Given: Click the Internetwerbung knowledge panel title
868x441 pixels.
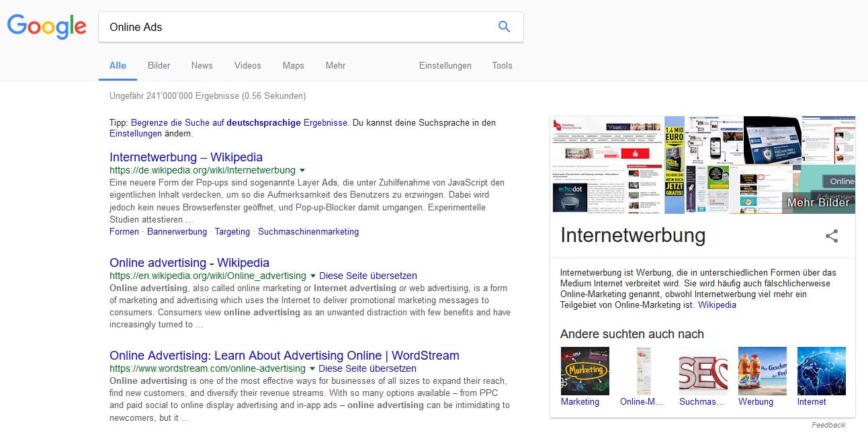Looking at the screenshot, I should [633, 235].
